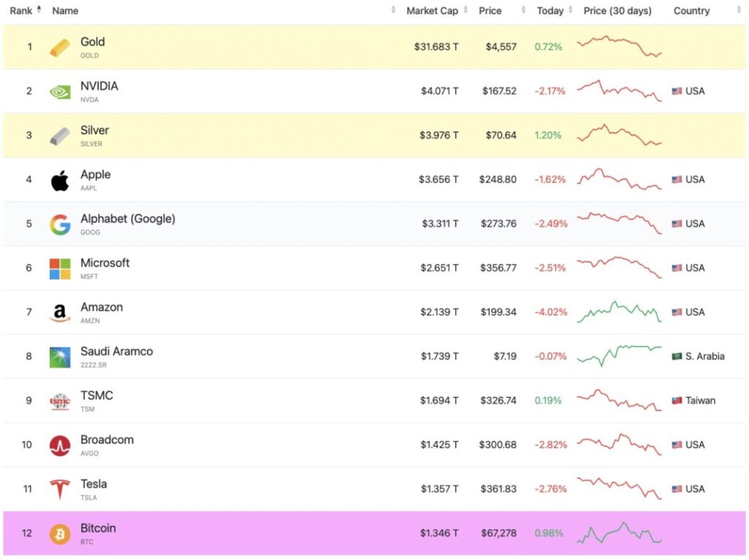Viewport: 749px width, 560px height.
Task: Sort by Market Cap column header
Action: [x=432, y=11]
